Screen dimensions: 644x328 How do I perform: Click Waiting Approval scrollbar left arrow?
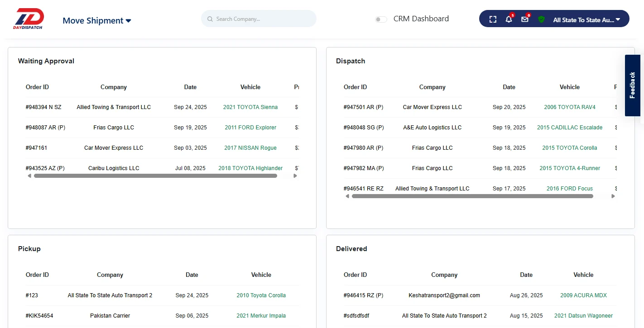coord(29,176)
